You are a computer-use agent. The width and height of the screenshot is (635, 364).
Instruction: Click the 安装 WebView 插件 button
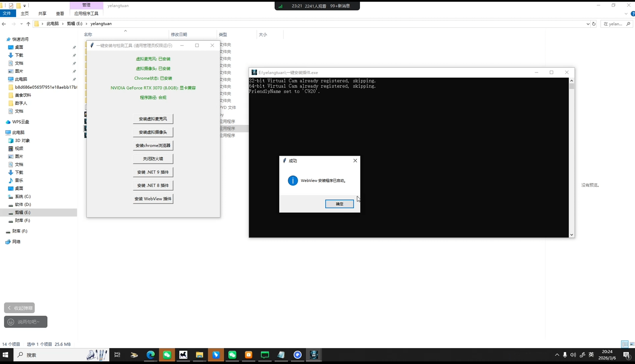[x=153, y=199]
